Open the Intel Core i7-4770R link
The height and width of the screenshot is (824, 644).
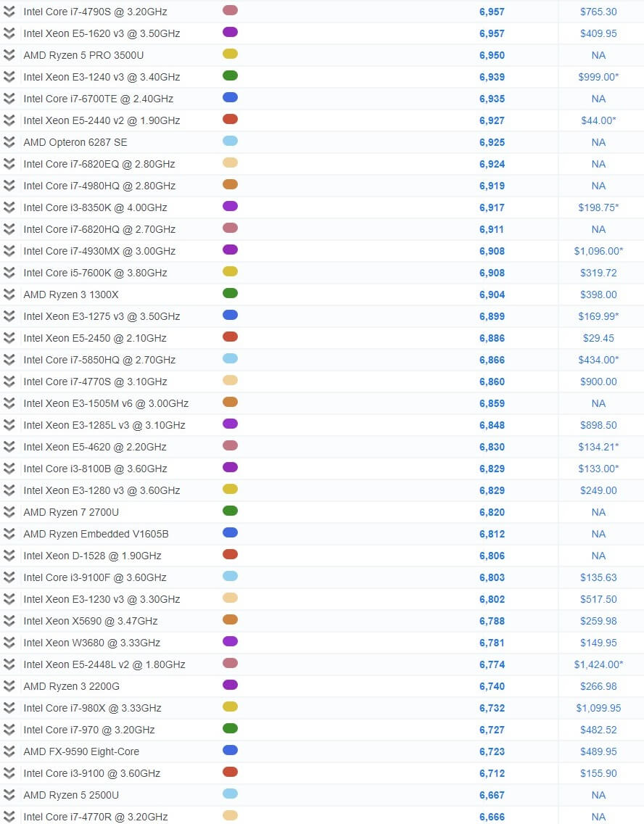tap(95, 817)
